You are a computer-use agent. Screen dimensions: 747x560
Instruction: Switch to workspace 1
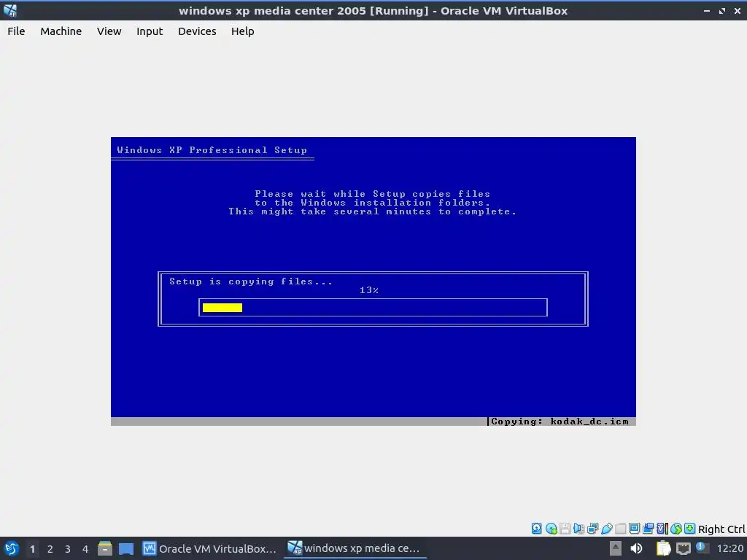pos(32,549)
